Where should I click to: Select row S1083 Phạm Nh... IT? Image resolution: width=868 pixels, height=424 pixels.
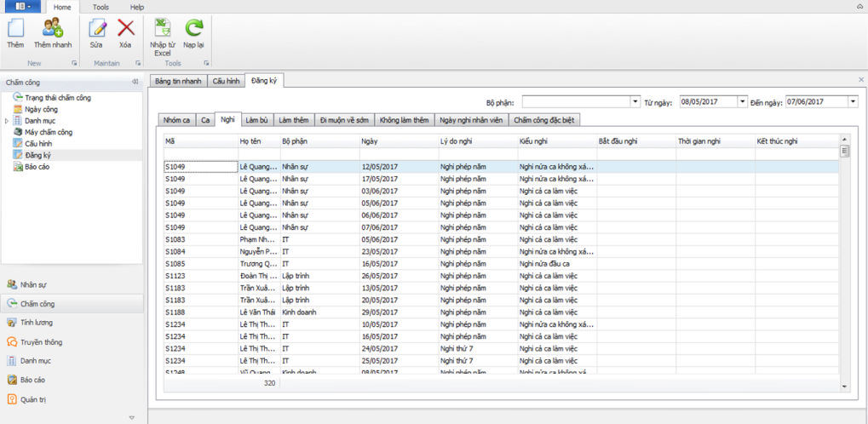[501, 239]
